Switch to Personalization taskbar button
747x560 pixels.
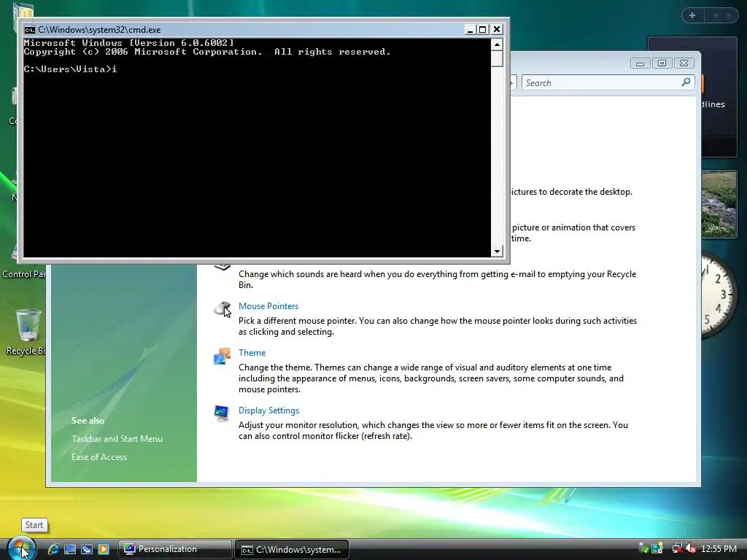pyautogui.click(x=175, y=549)
